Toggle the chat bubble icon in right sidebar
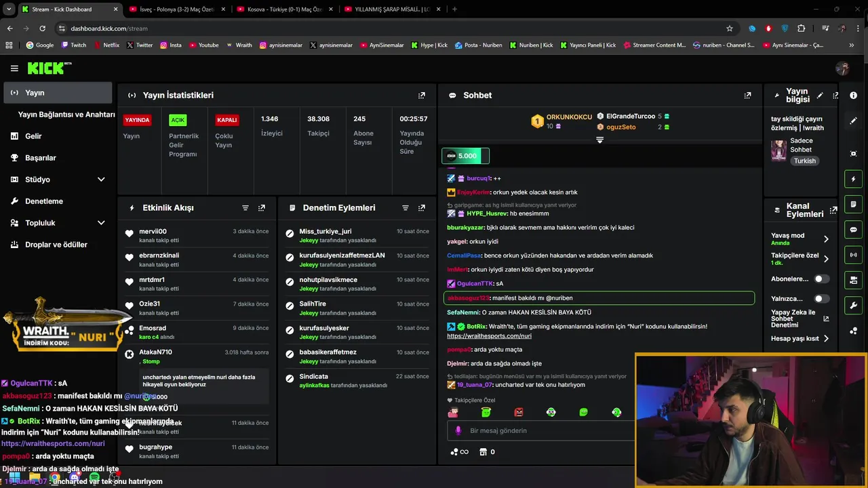Screen dimensions: 868x488 (854, 230)
